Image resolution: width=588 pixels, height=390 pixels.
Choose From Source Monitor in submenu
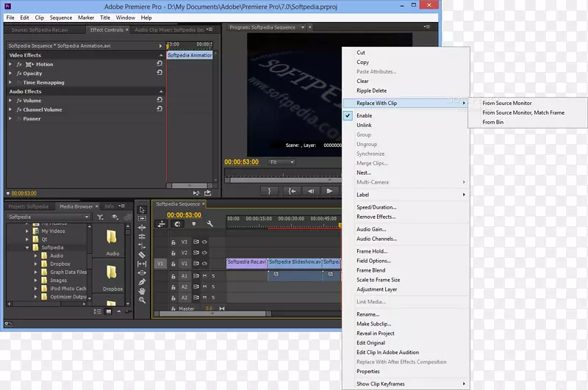tap(528, 103)
